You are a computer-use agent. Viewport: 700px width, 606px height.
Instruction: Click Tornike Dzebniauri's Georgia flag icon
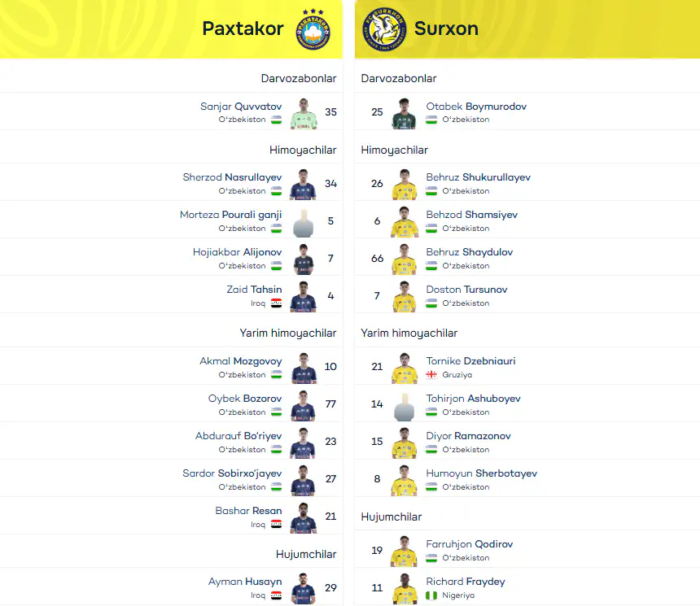point(431,374)
